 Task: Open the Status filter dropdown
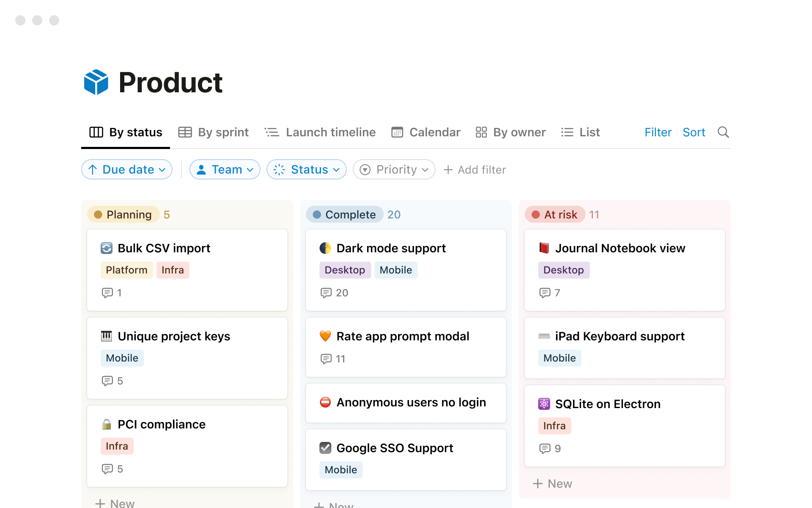307,169
